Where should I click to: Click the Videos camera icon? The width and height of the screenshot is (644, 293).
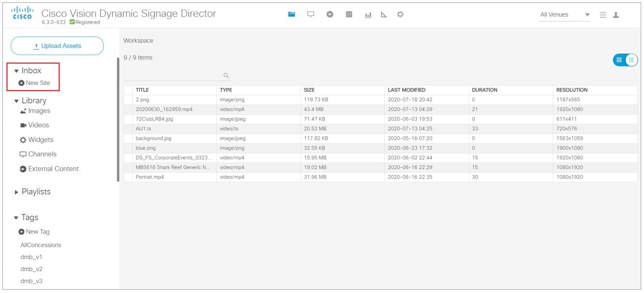coord(23,125)
